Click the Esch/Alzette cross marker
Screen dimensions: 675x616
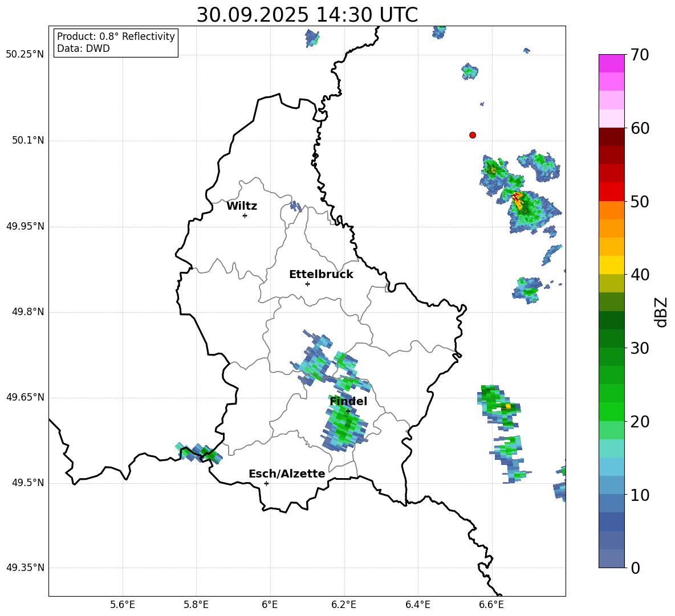pyautogui.click(x=266, y=483)
